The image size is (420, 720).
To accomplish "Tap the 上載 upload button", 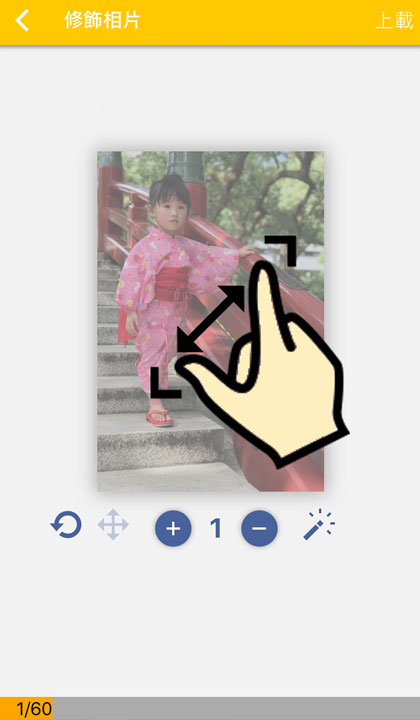I will 394,21.
